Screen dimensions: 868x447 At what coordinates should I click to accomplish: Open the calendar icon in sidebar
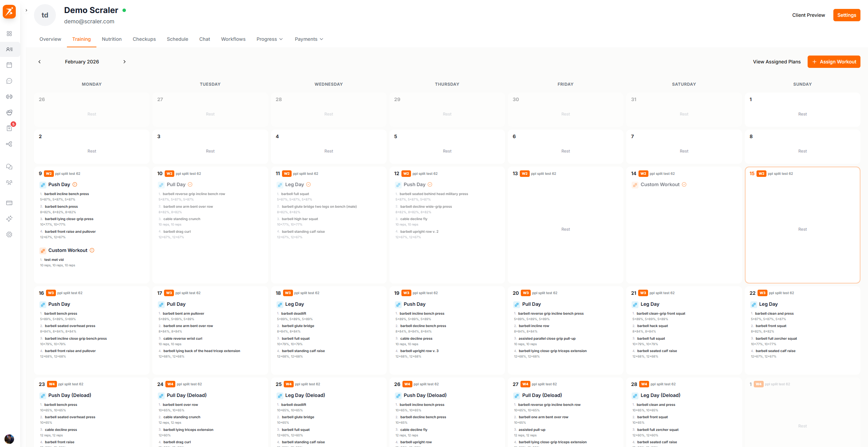[9, 65]
